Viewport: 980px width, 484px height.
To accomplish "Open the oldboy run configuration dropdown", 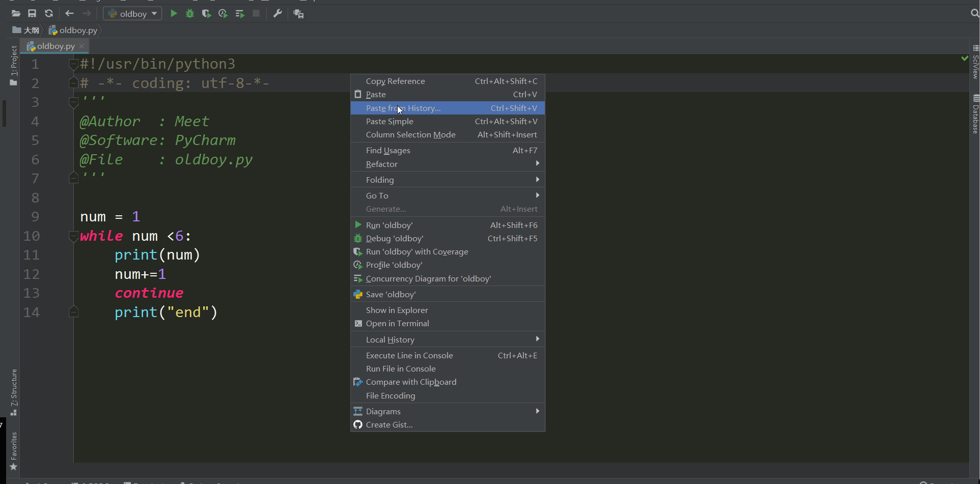I will click(132, 14).
